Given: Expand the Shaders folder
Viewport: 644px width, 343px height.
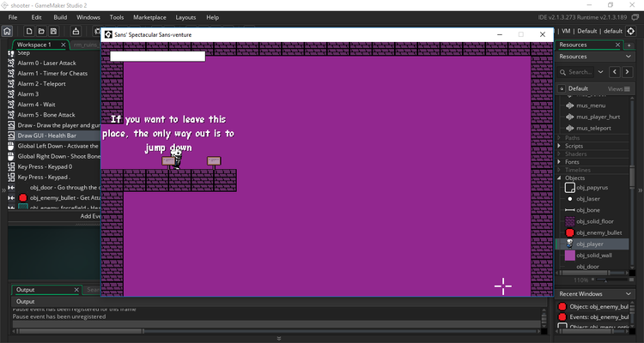Looking at the screenshot, I should point(559,153).
